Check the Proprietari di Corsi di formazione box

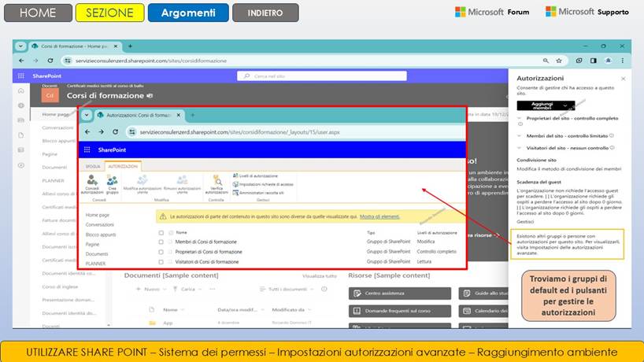point(161,252)
